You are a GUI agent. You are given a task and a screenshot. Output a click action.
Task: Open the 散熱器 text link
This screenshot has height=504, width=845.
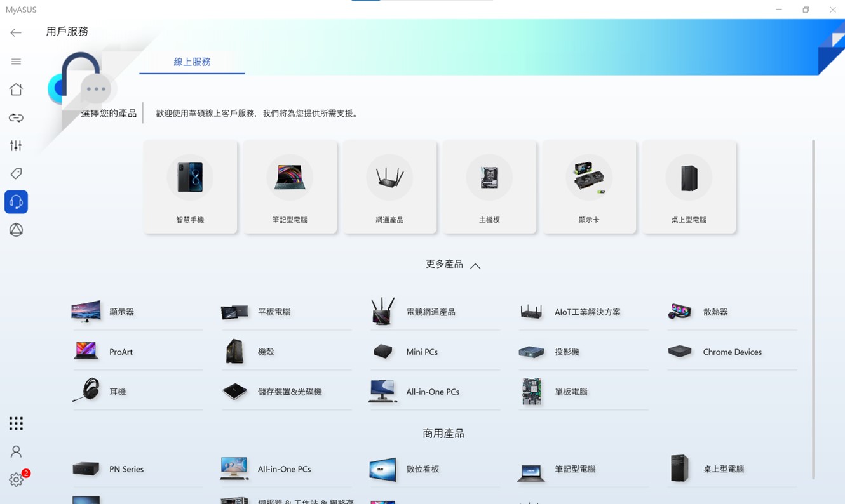[715, 312]
